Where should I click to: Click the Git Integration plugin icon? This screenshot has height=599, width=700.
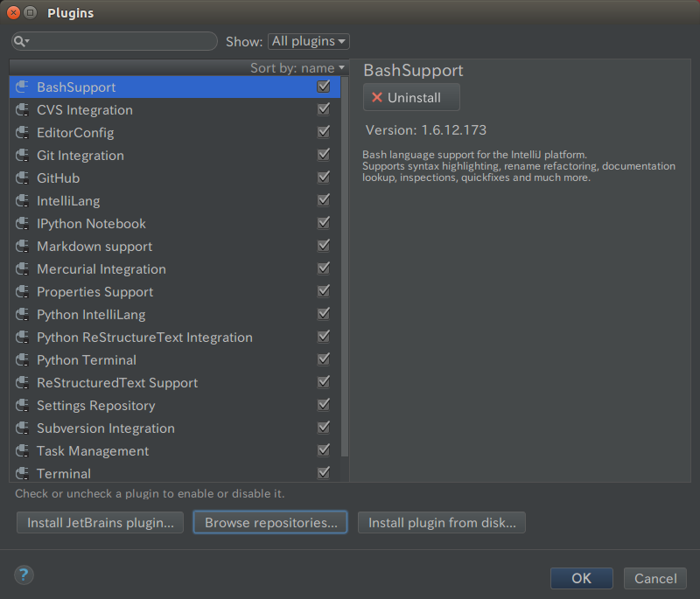(23, 155)
